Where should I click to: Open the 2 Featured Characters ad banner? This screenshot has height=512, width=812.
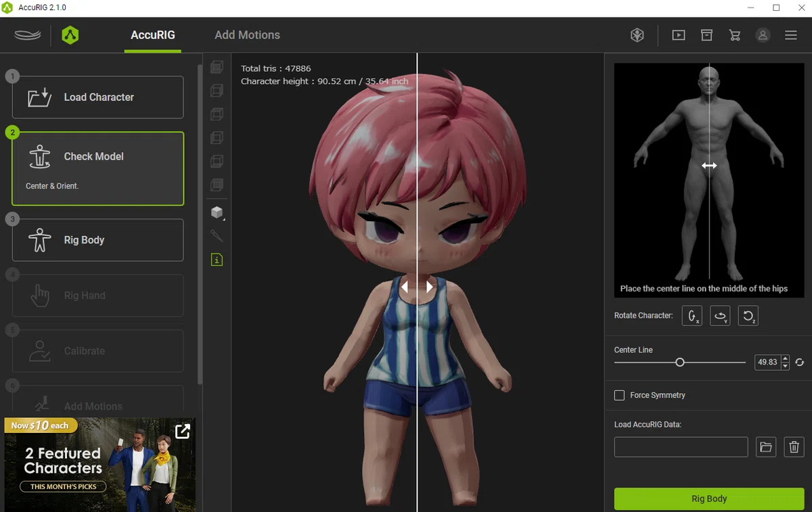pos(99,465)
